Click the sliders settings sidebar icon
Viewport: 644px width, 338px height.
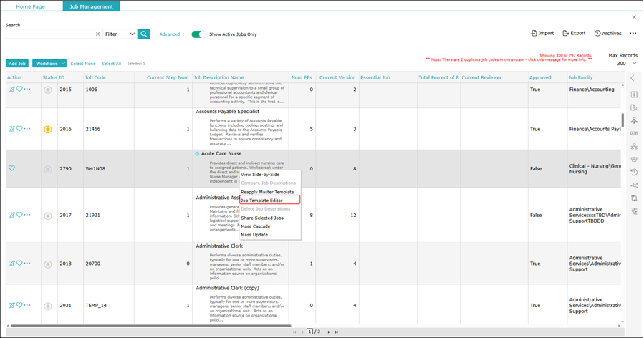[x=634, y=211]
